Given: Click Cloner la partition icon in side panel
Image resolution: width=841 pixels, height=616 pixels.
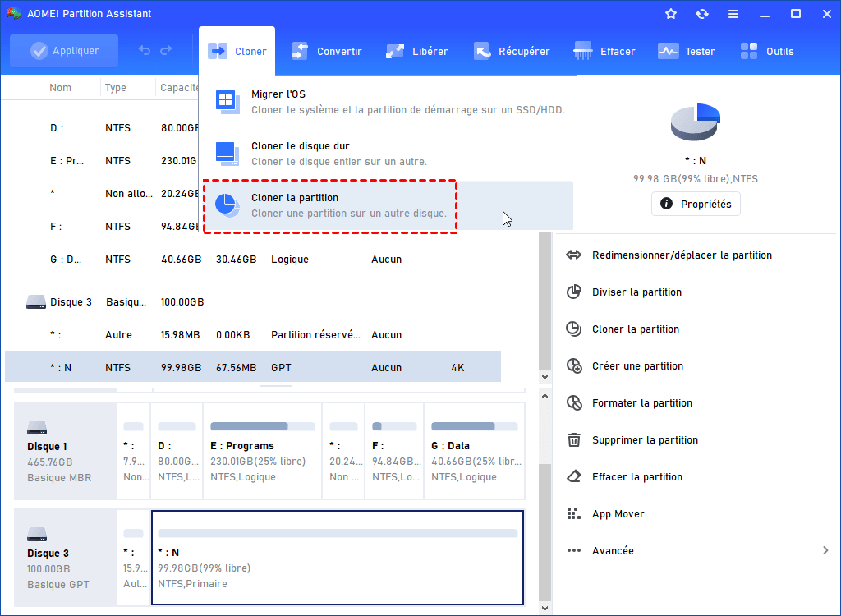Looking at the screenshot, I should (x=574, y=329).
